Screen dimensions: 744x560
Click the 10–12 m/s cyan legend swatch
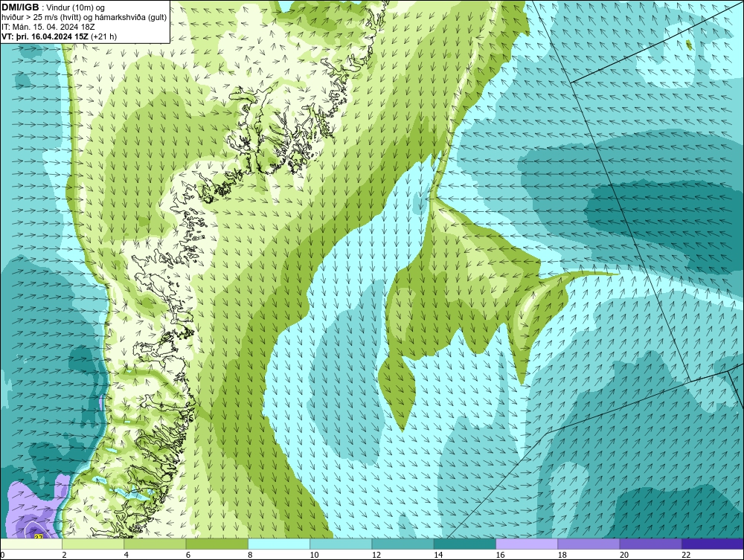pos(341,544)
